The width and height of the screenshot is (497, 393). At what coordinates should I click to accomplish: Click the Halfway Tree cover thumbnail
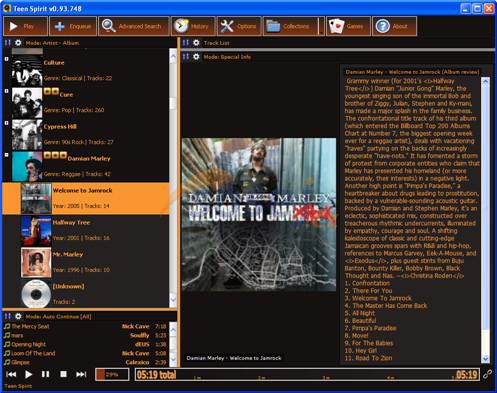(36, 231)
